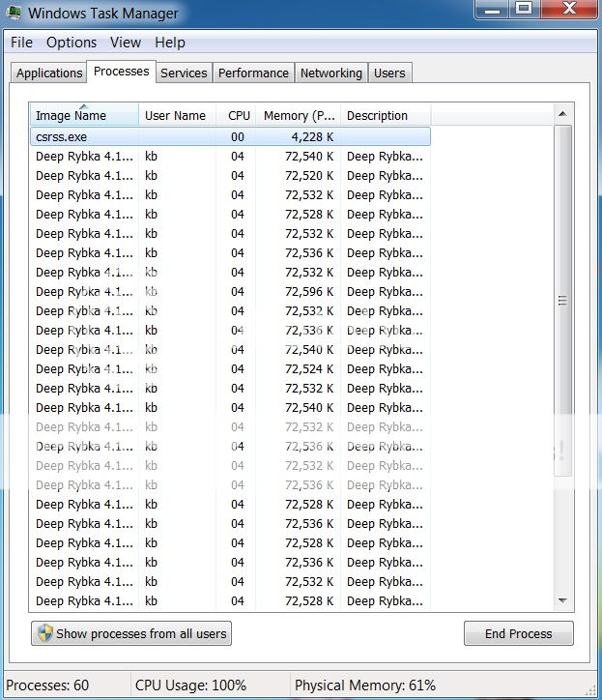Sort by the Memory column header

click(298, 115)
